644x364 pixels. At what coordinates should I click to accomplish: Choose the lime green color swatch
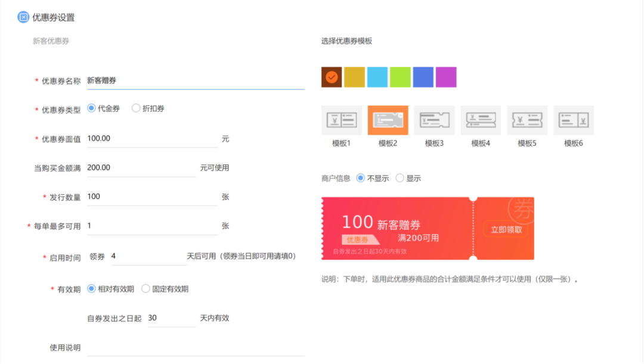click(x=400, y=77)
